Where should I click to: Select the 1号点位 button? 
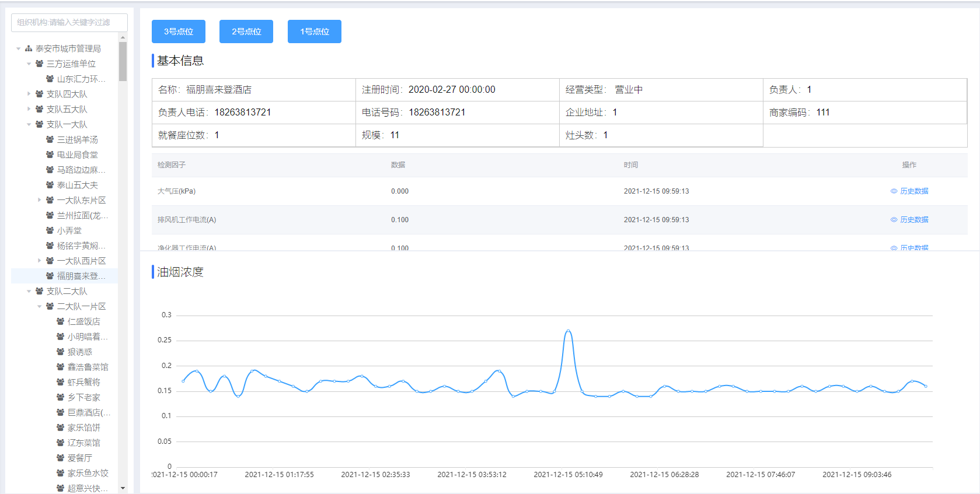point(315,31)
